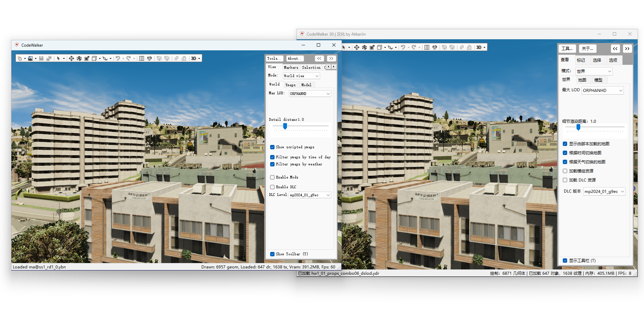
Task: Open DLC 版本 mp2024_01_g9ec dropdown
Action: [x=604, y=191]
